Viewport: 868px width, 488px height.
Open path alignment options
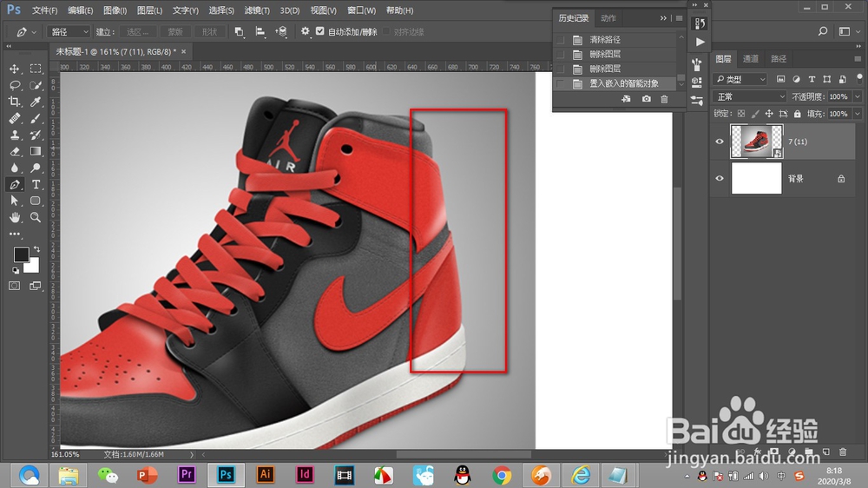260,31
